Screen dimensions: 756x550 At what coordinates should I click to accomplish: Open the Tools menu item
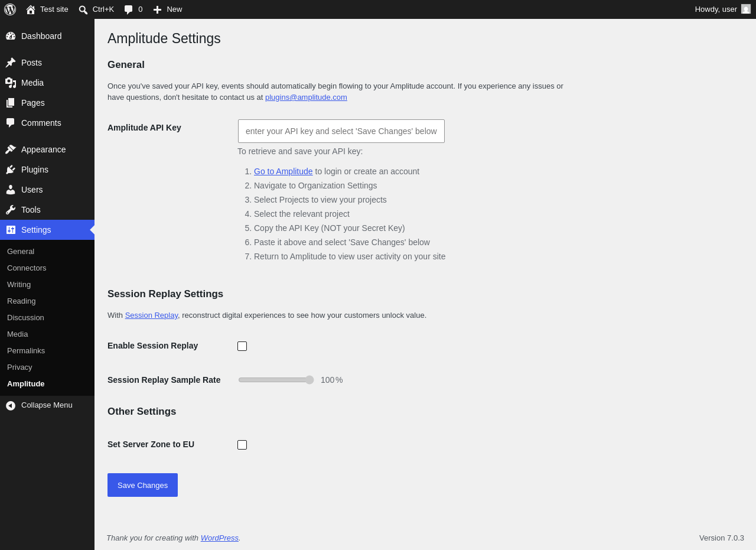(x=47, y=210)
